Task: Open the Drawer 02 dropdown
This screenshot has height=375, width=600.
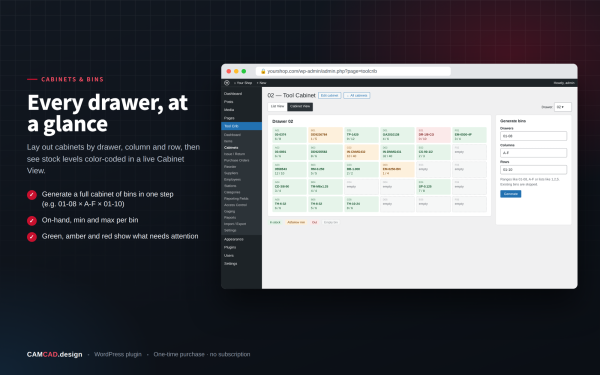Action: pyautogui.click(x=562, y=107)
